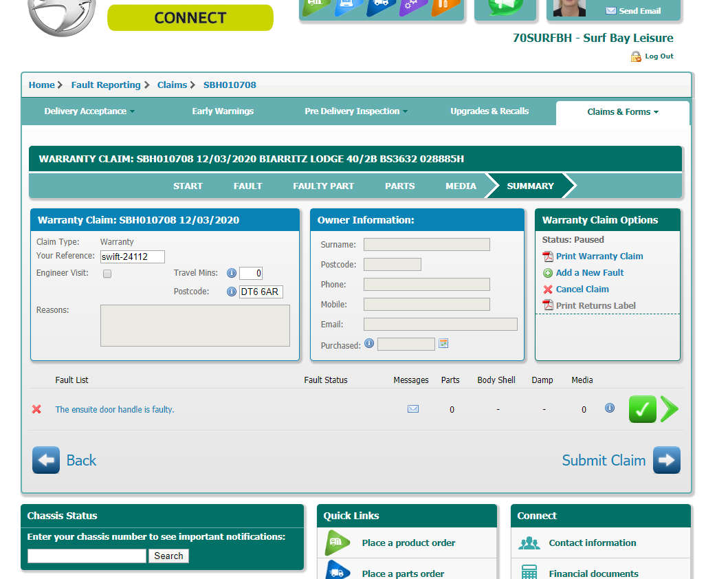Click the chassis number input field

pyautogui.click(x=87, y=556)
